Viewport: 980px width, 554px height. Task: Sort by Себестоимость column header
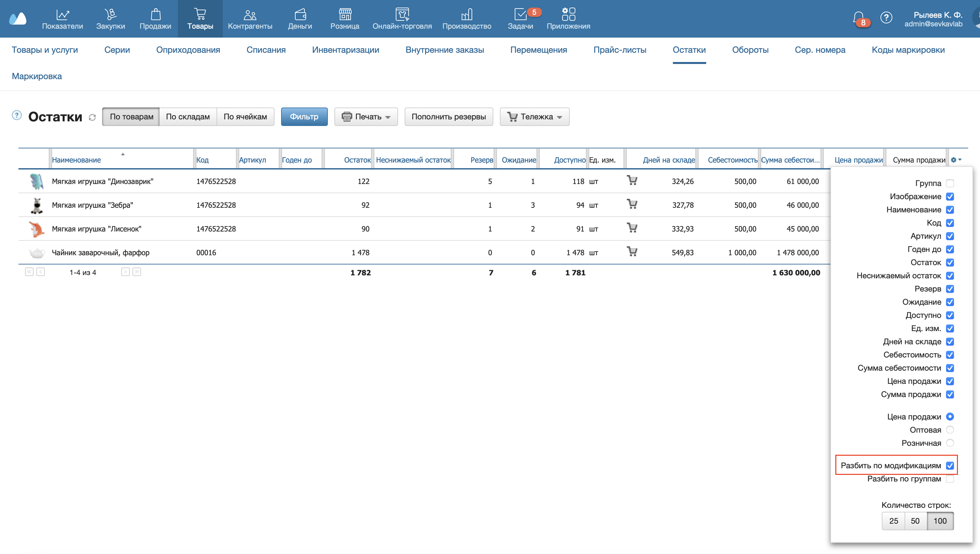tap(732, 160)
